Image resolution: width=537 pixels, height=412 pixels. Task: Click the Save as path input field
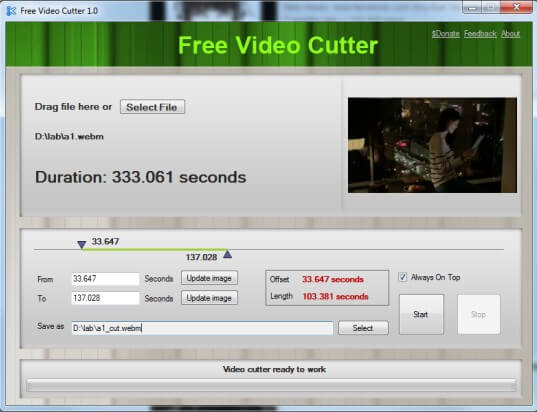coord(202,328)
